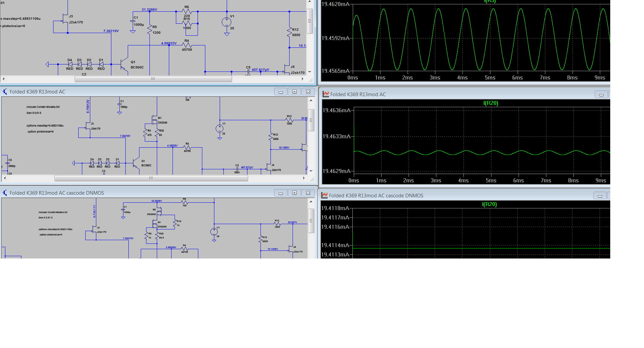Click the R13mod AC schematic vertical scroll up arrow
Screen dimensions: 644x348
[x=311, y=100]
